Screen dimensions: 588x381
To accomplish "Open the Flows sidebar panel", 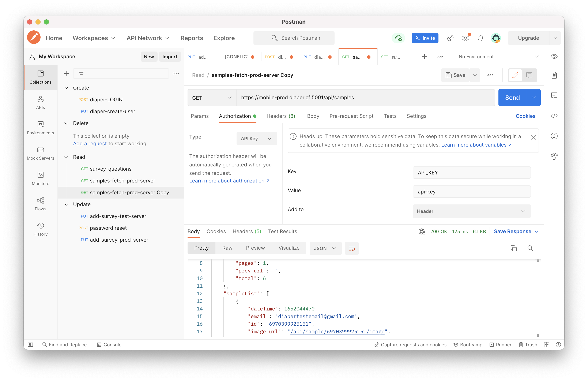I will tap(41, 204).
